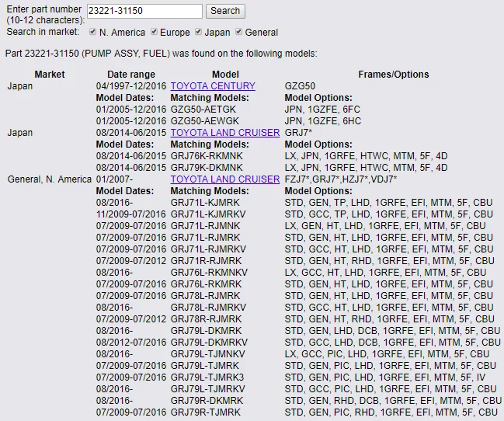Disable the General market checkbox
504x421 pixels.
(238, 32)
